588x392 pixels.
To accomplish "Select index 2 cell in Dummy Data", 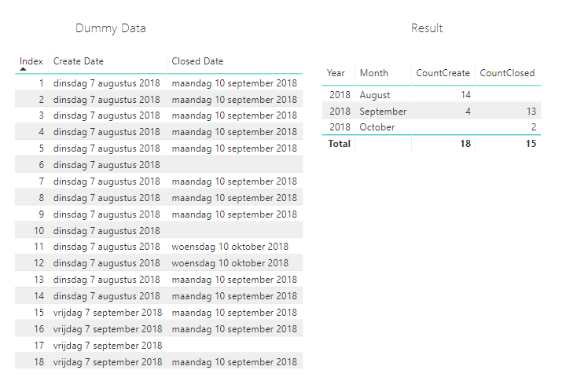I will click(41, 100).
